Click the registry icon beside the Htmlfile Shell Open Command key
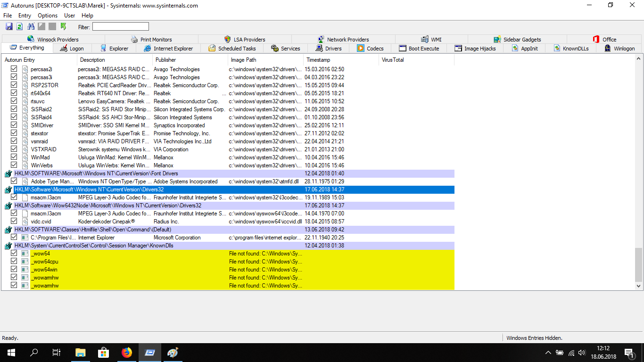 click(x=8, y=230)
